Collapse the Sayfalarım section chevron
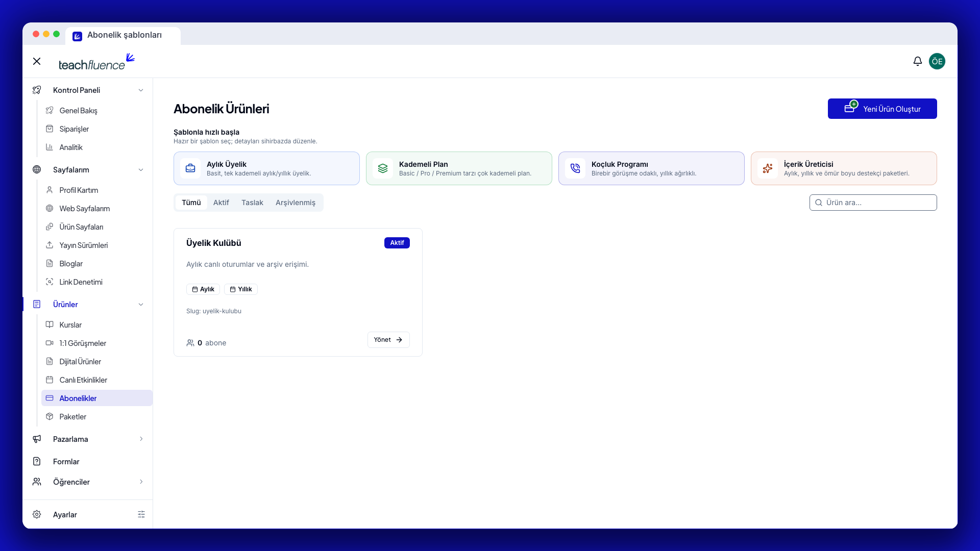Image resolution: width=980 pixels, height=551 pixels. click(x=141, y=170)
